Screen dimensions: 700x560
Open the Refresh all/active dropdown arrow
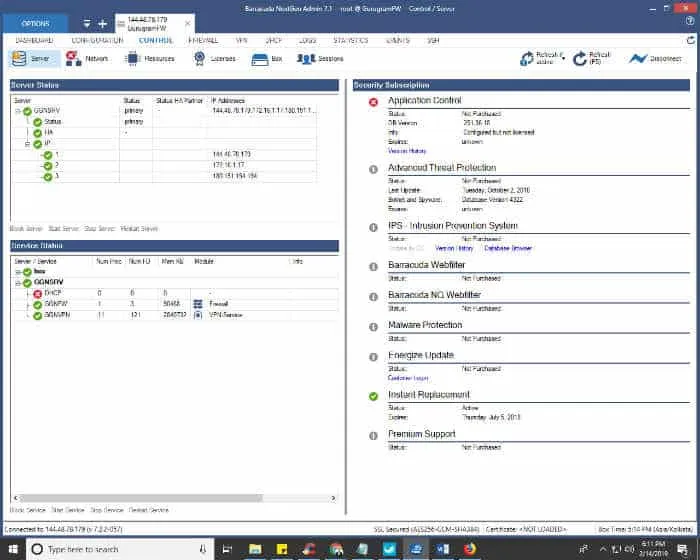coord(563,58)
